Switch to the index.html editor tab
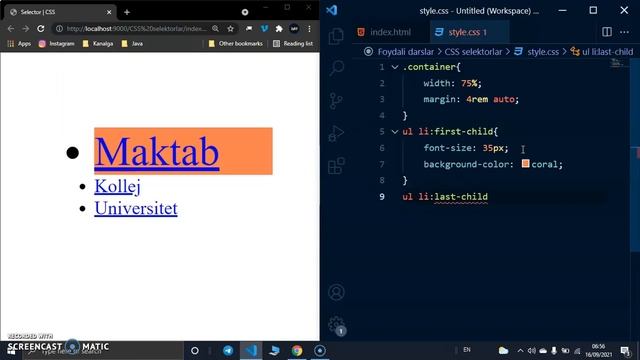The width and height of the screenshot is (640, 360). 384,32
